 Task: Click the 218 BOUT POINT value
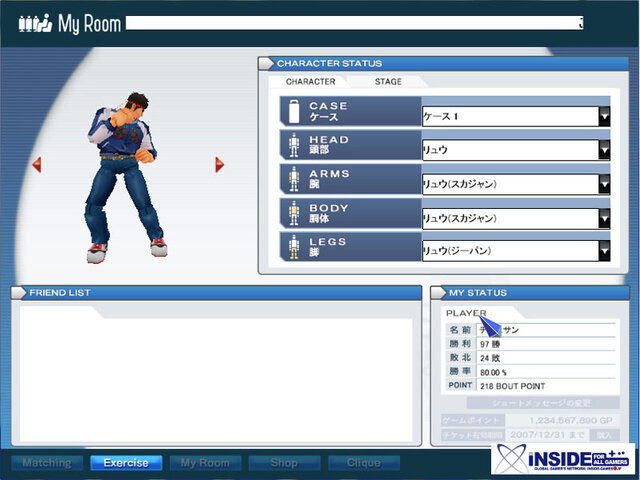tap(513, 386)
